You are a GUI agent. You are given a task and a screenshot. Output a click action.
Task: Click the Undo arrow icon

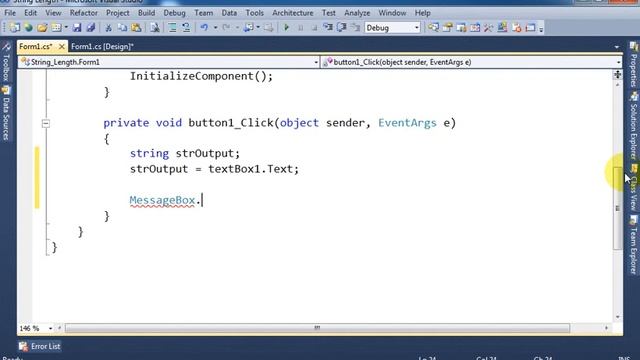coord(204,28)
